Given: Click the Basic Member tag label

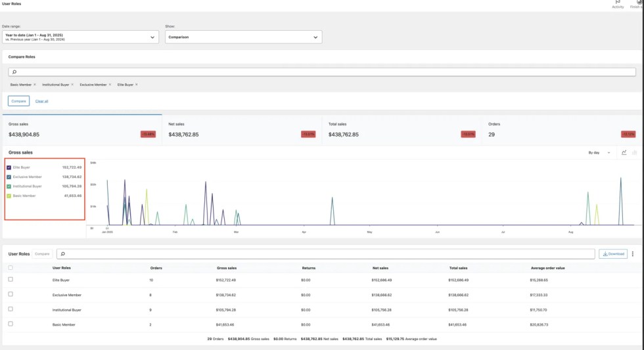Looking at the screenshot, I should pos(21,85).
